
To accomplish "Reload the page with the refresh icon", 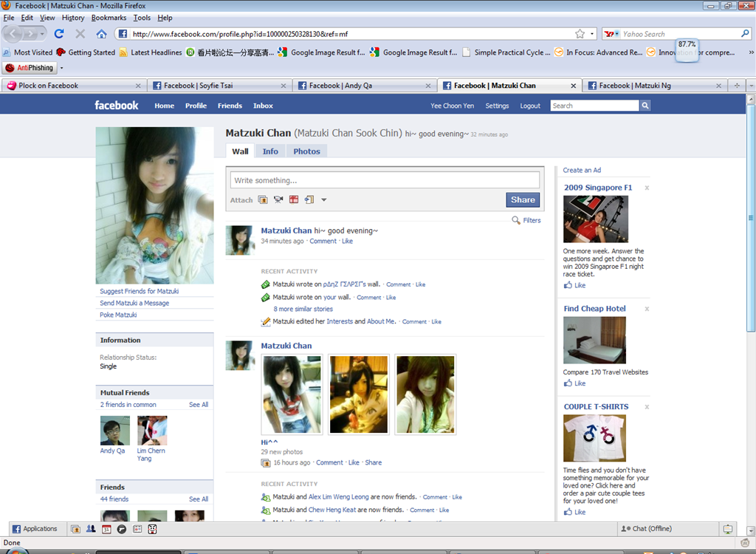I will click(59, 34).
